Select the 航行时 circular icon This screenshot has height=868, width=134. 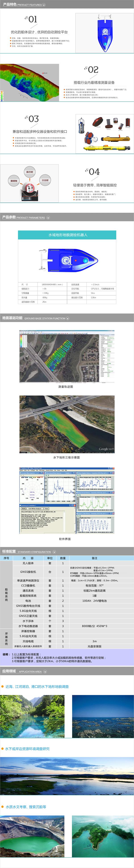(x=30, y=172)
